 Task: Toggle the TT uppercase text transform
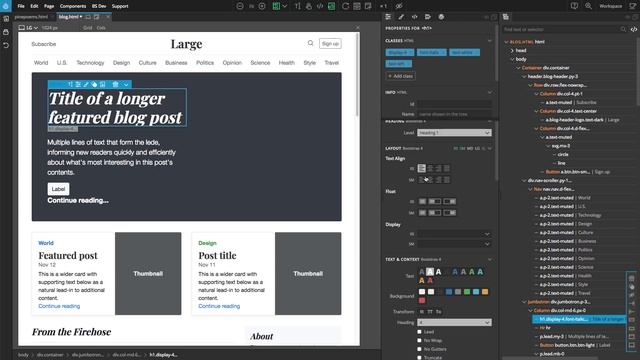click(x=430, y=311)
